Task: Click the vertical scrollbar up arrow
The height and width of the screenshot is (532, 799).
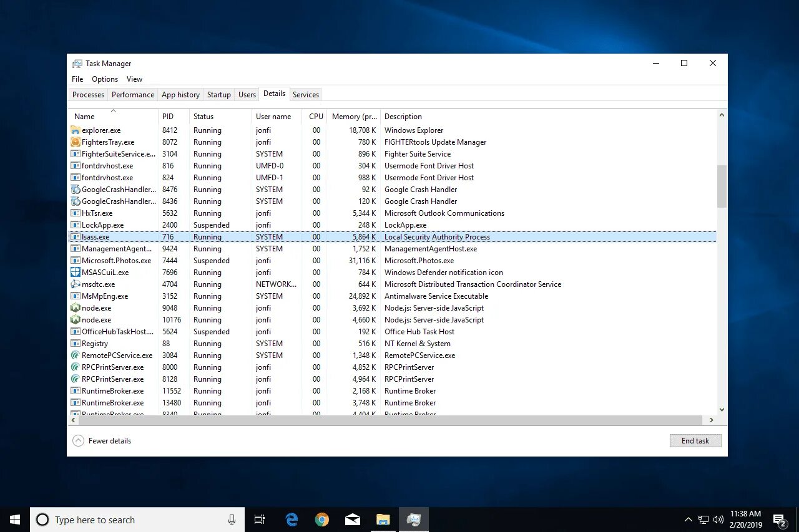Action: [x=722, y=115]
